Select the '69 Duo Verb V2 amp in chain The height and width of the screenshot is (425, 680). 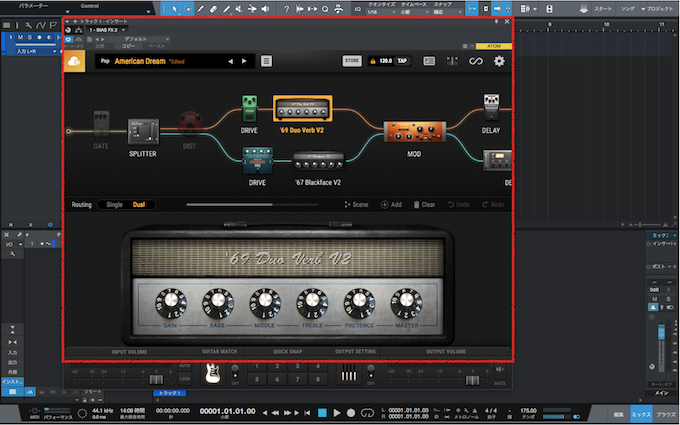coord(303,108)
